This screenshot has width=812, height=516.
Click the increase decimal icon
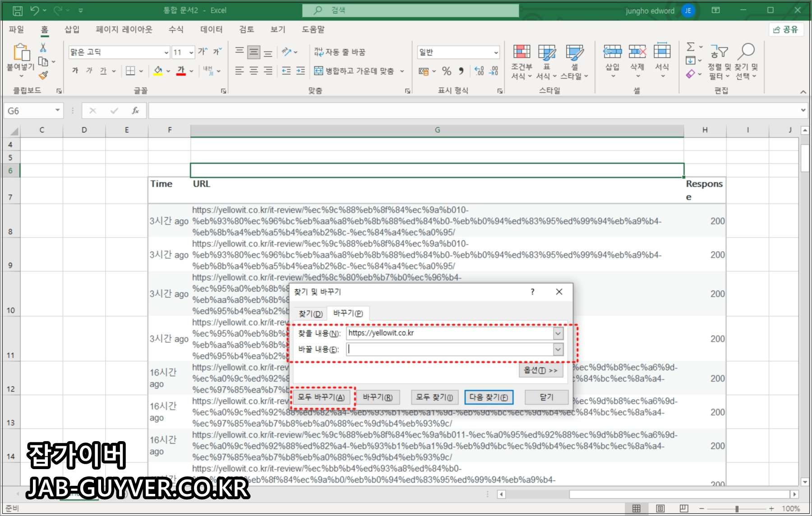480,71
